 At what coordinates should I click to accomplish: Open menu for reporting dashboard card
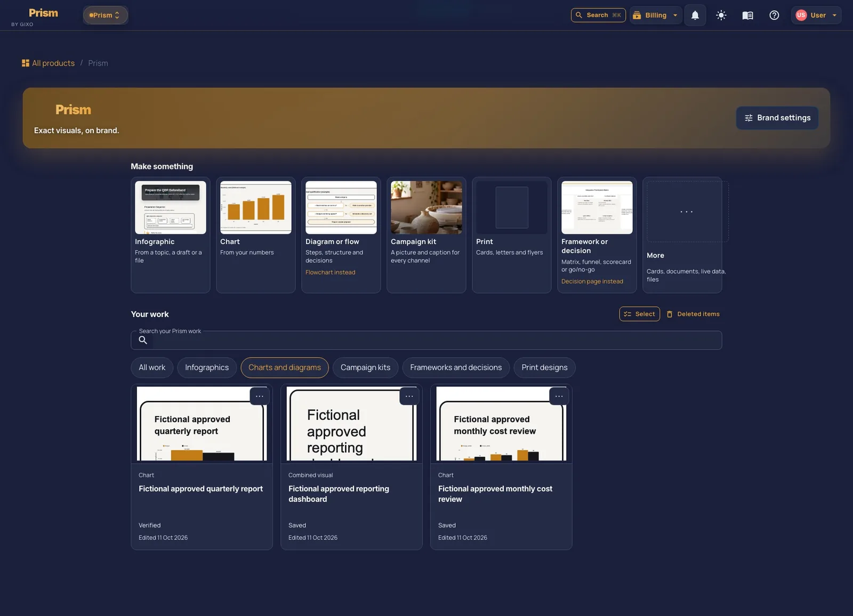pyautogui.click(x=409, y=396)
